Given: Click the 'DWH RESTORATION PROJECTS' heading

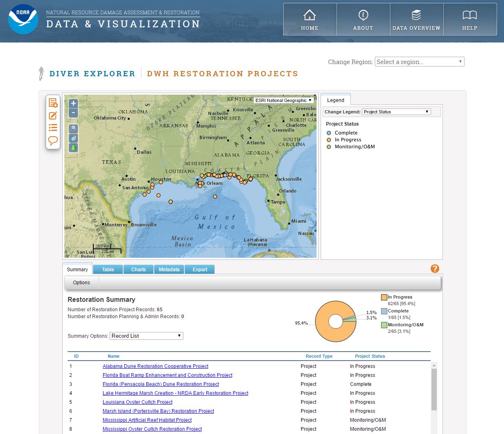Looking at the screenshot, I should (x=222, y=74).
